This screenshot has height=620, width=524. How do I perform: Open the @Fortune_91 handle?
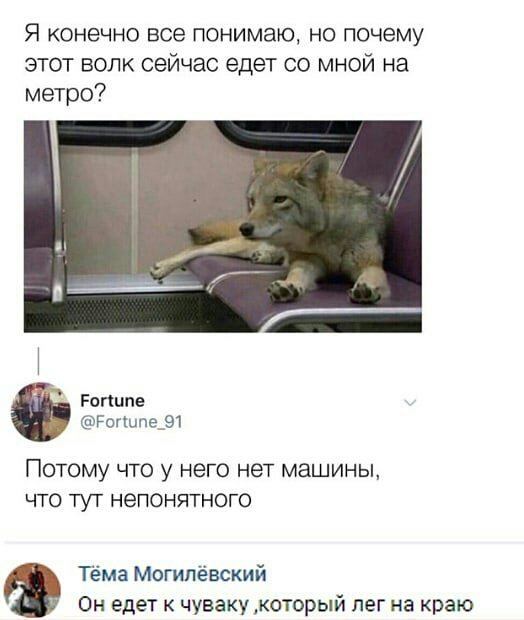(131, 422)
